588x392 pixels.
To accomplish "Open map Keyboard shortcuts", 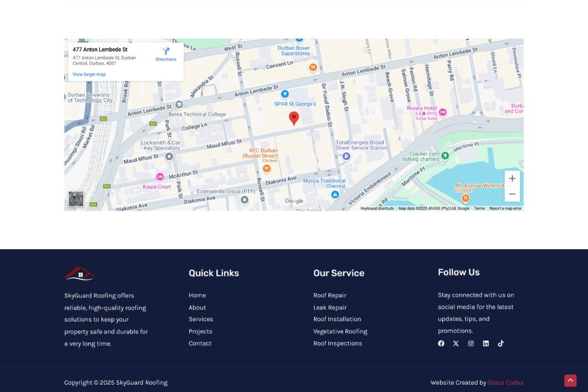I will pos(377,208).
